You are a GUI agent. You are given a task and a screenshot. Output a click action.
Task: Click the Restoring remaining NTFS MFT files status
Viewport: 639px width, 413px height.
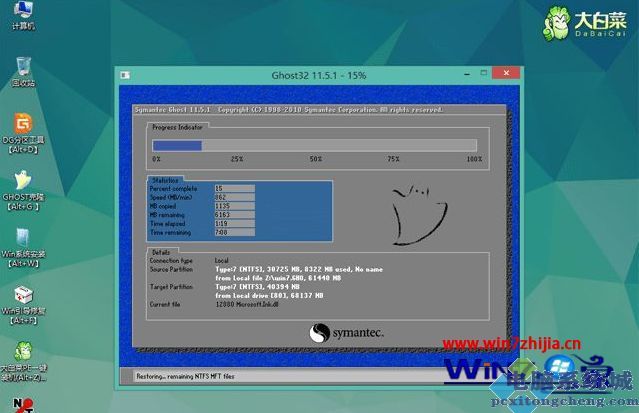185,376
